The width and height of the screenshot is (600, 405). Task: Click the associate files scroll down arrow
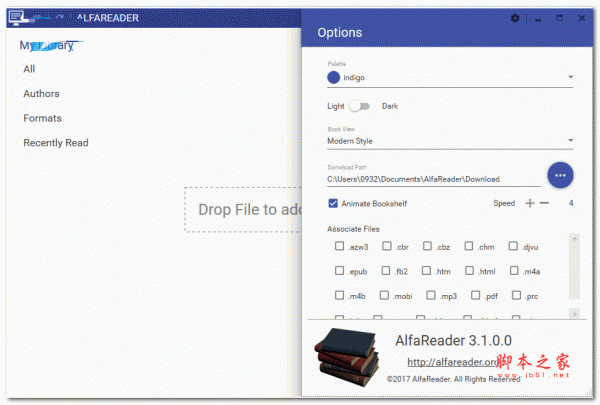[574, 313]
